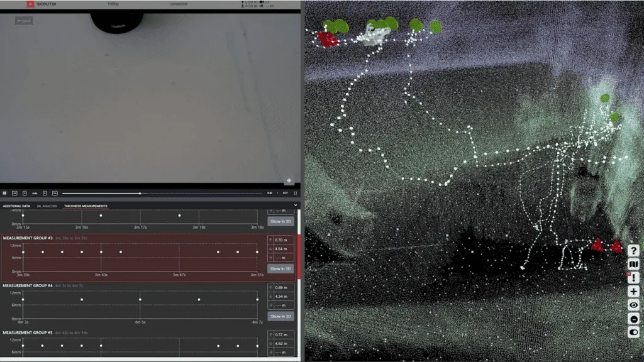Click the auto playback speed label
Screen dimensions: 644x362
tap(35, 194)
